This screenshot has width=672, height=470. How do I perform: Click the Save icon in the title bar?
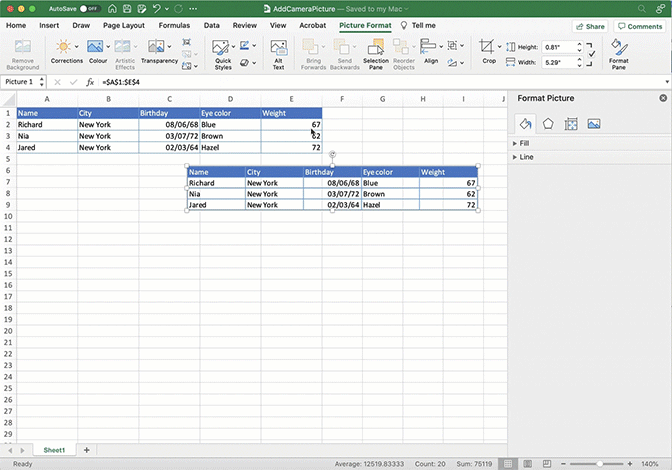pos(127,9)
